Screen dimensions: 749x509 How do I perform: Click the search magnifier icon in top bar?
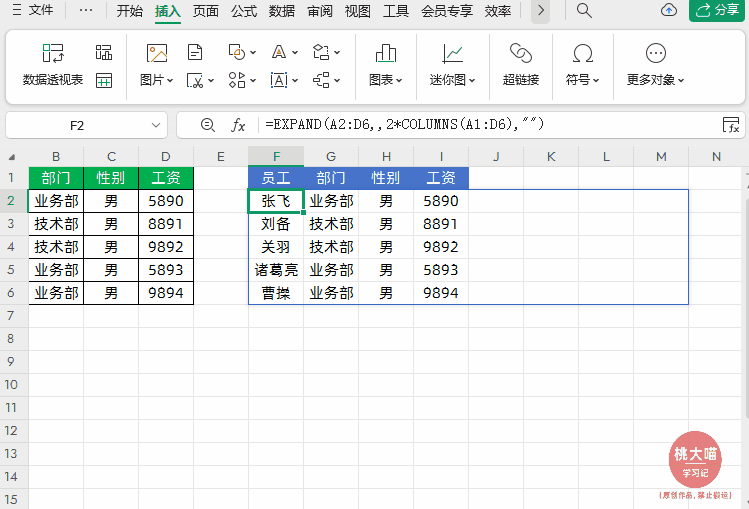pyautogui.click(x=584, y=11)
